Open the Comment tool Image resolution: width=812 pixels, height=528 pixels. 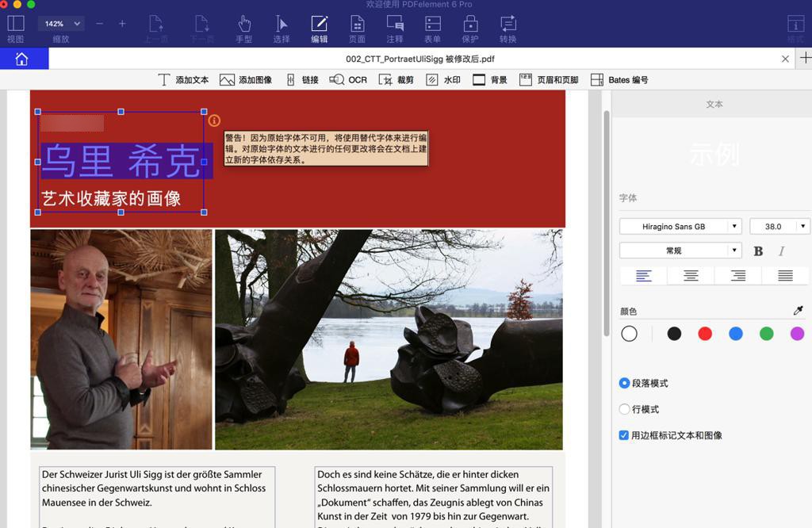pyautogui.click(x=394, y=28)
